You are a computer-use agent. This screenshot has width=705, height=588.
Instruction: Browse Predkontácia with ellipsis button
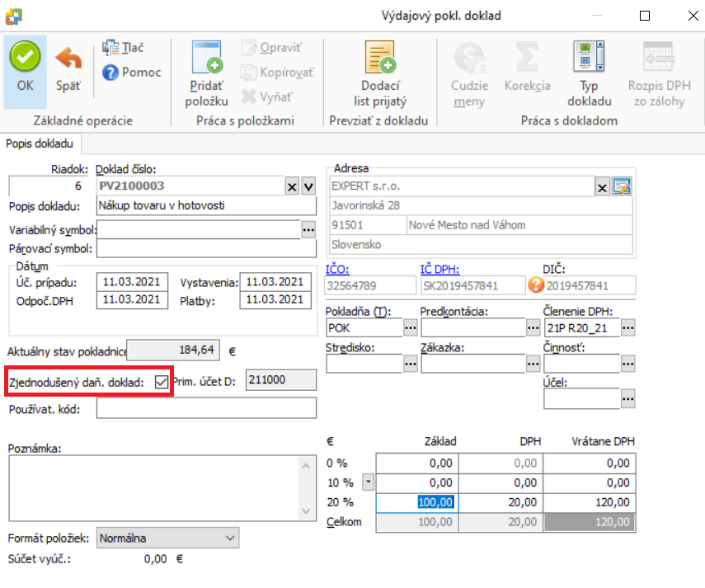[533, 327]
